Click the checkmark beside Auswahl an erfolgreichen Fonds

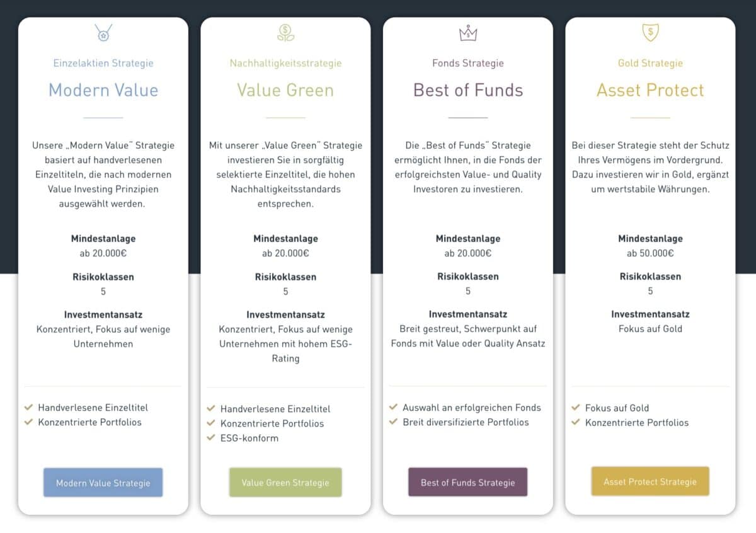pos(394,408)
